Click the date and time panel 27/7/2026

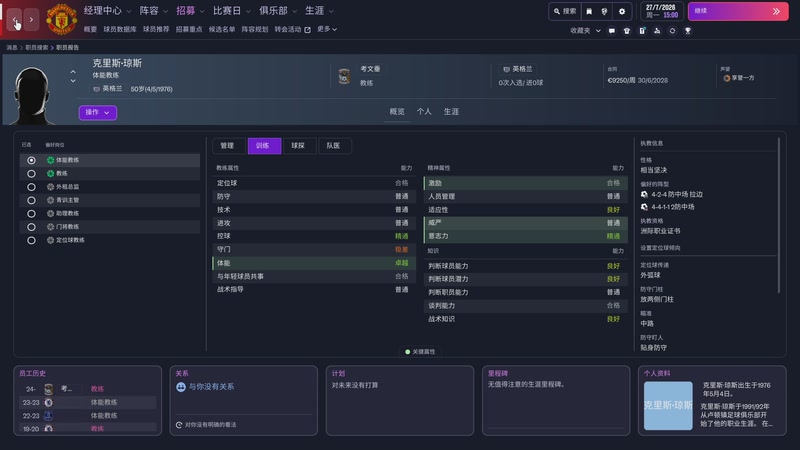[661, 11]
